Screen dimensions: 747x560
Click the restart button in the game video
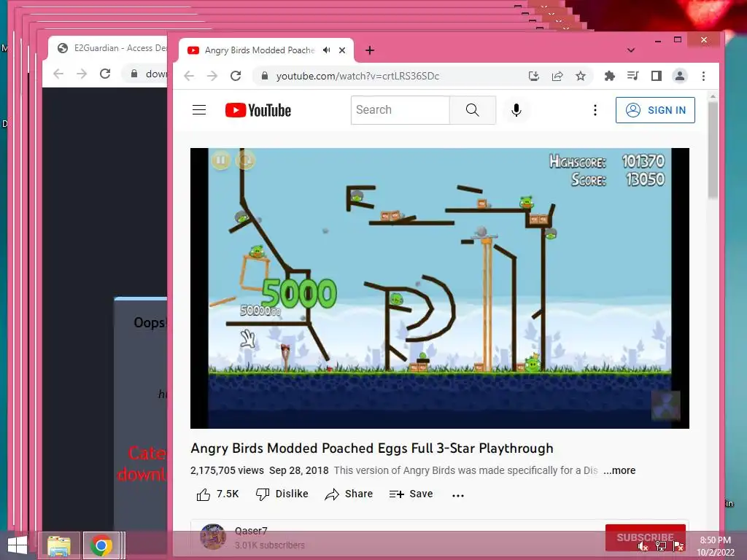246,160
